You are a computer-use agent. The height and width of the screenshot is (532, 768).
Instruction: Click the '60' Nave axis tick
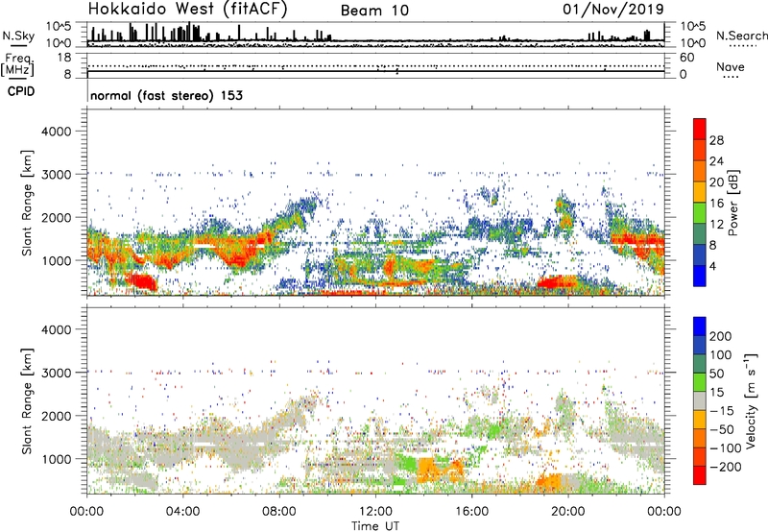pos(686,58)
